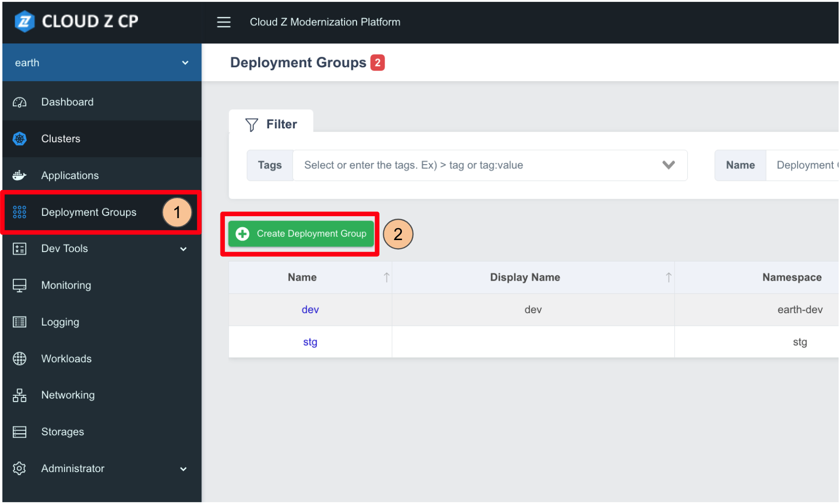Screen dimensions: 840x504
Task: Sort by Display Name column arrow
Action: 668,277
